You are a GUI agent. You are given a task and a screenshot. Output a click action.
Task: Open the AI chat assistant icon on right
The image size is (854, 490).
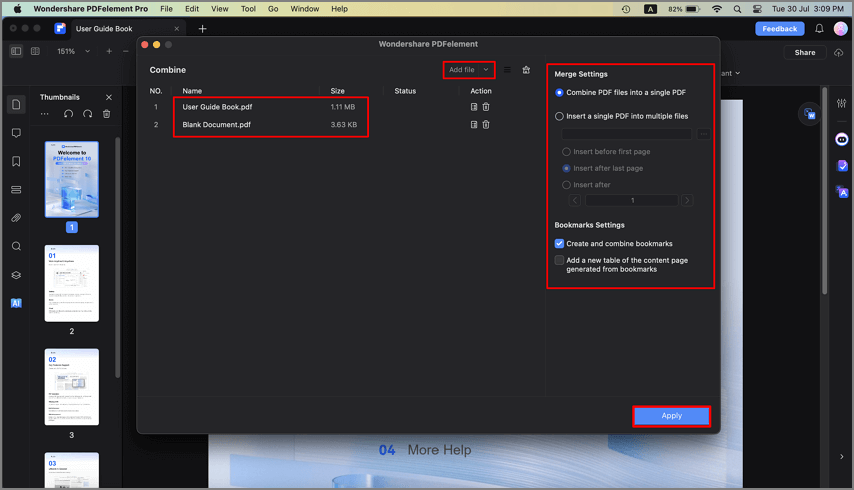pos(841,139)
